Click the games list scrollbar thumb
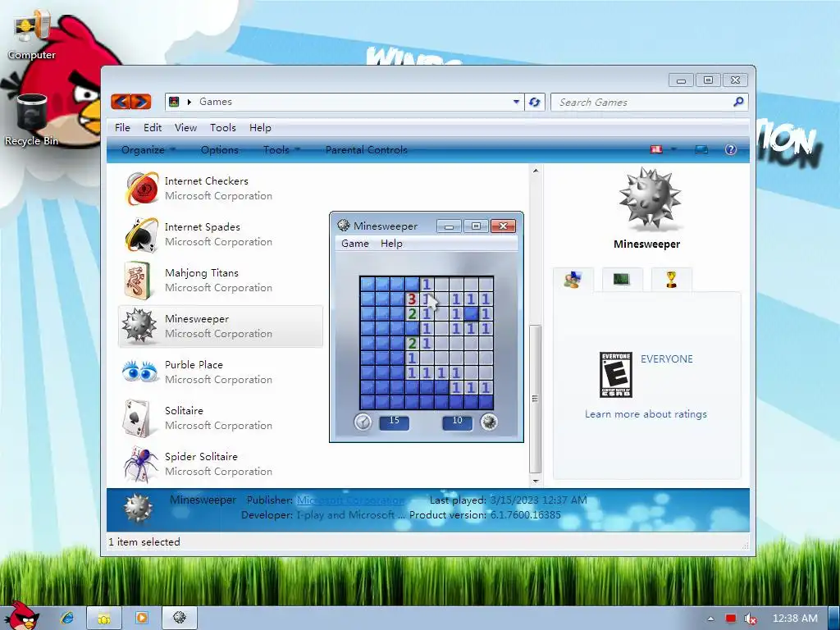The width and height of the screenshot is (840, 630). pos(535,398)
